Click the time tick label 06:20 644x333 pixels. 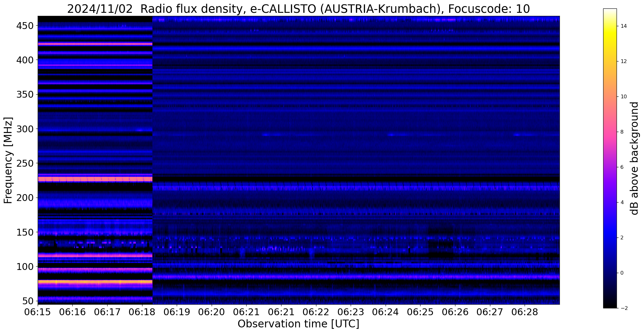[x=212, y=312]
